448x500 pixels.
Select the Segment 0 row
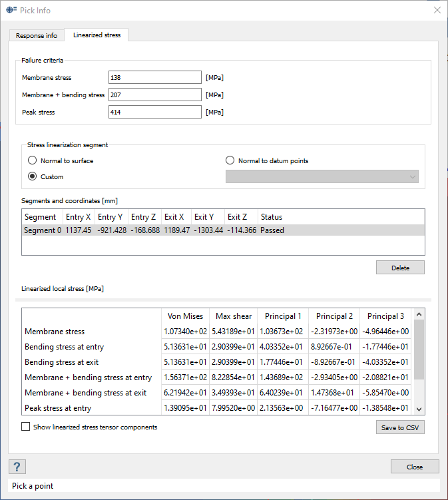point(40,230)
